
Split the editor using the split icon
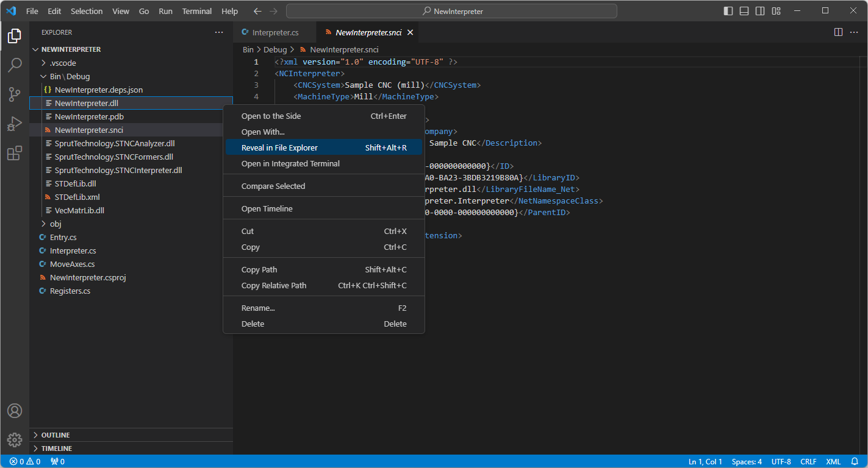[838, 32]
